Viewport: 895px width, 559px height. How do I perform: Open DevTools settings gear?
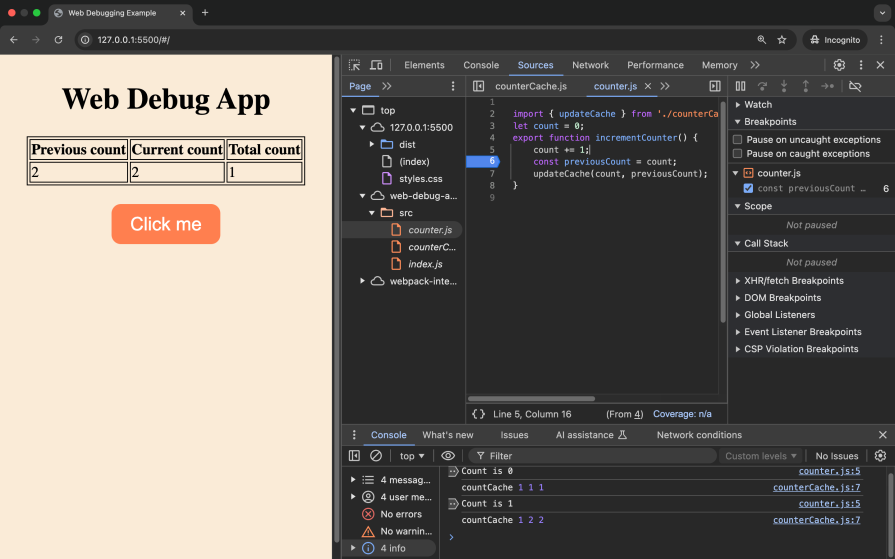coord(839,65)
